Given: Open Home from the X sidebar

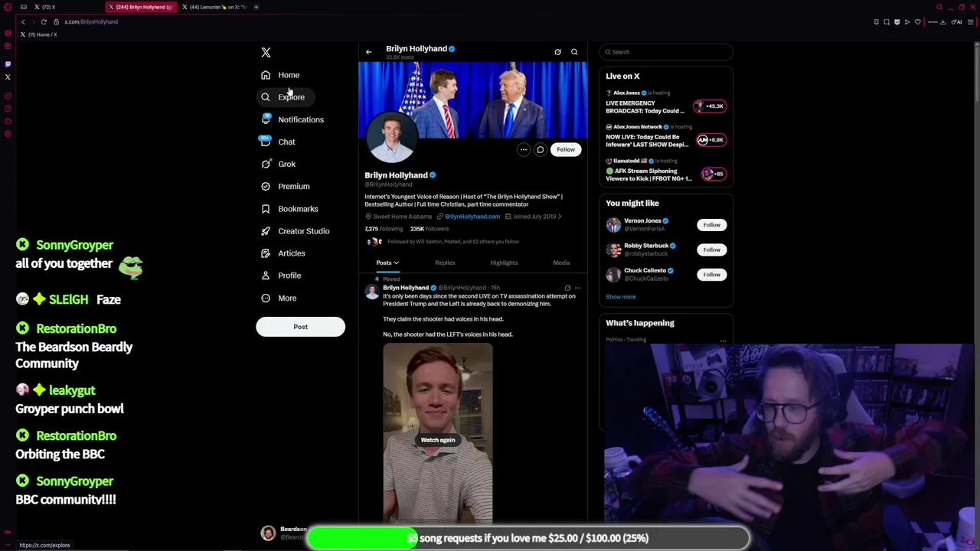Looking at the screenshot, I should (x=279, y=75).
